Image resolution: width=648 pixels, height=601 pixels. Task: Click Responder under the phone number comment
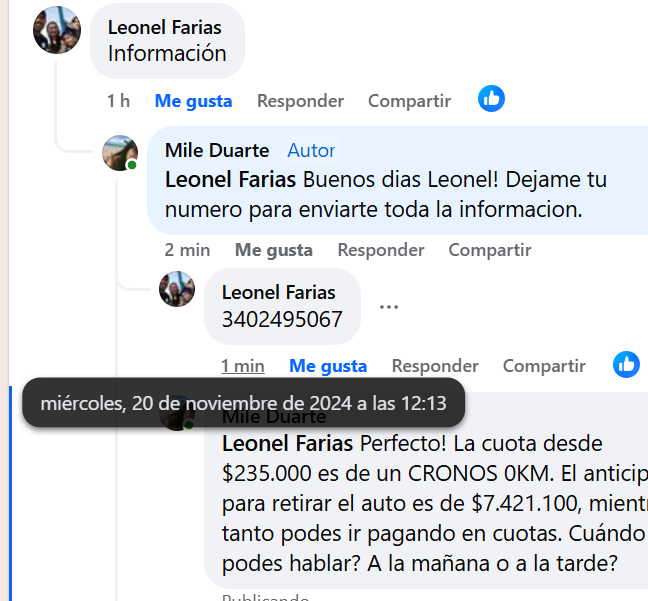click(435, 366)
